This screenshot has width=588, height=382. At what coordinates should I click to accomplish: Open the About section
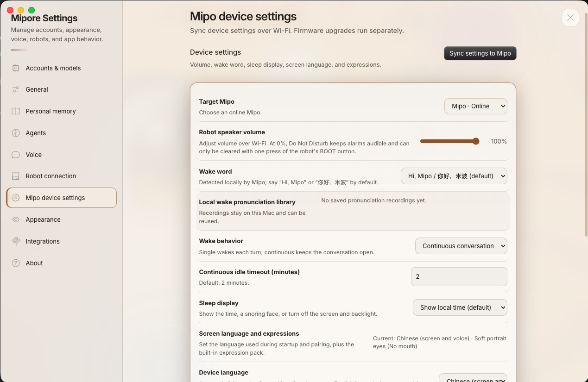[61, 263]
